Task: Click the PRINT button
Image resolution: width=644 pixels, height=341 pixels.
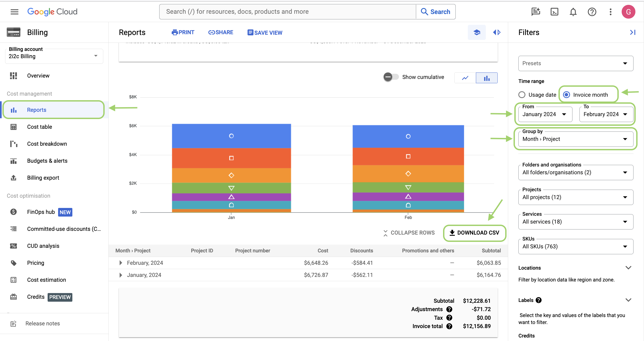Action: 183,32
